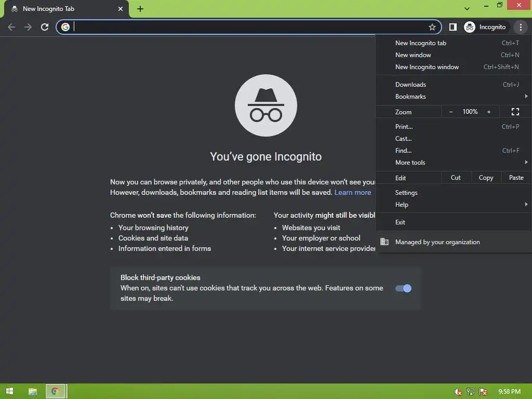Close the three-dot Chrome menu button
This screenshot has width=532, height=399.
coord(521,27)
